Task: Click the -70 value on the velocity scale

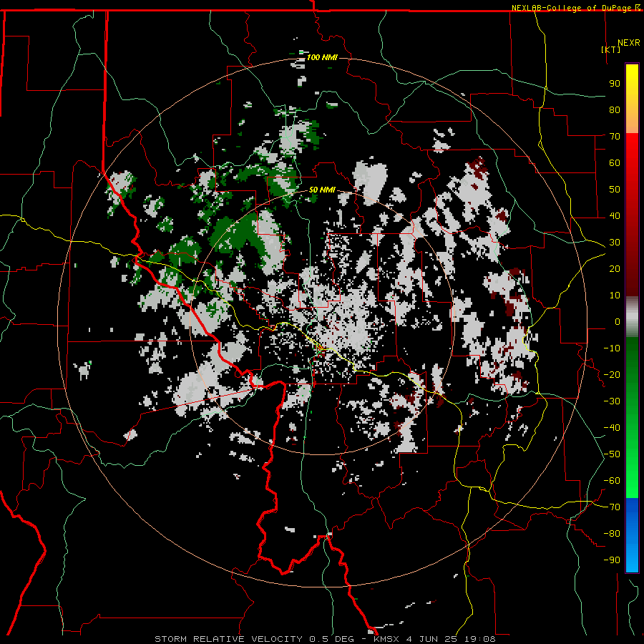Action: 612,507
